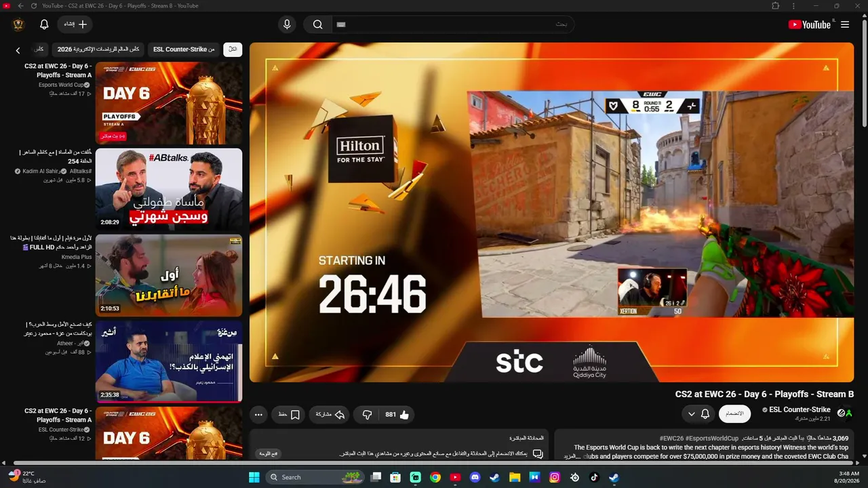Open ESL Counter-Strike channel avatar
Viewport: 868px width, 488px height.
[x=844, y=413]
